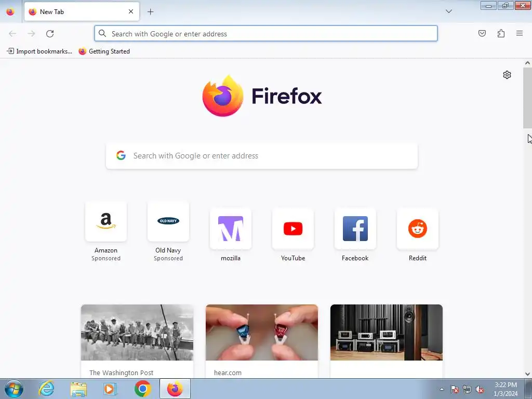Open the Firefox hamburger application menu
This screenshot has height=399, width=532.
click(x=520, y=33)
